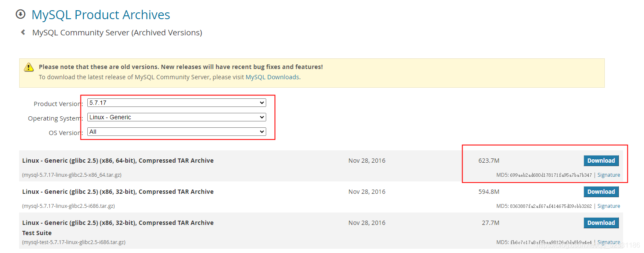Click the back arrow before MySQL Community Server
Screen dimensions: 644x253
tap(23, 32)
